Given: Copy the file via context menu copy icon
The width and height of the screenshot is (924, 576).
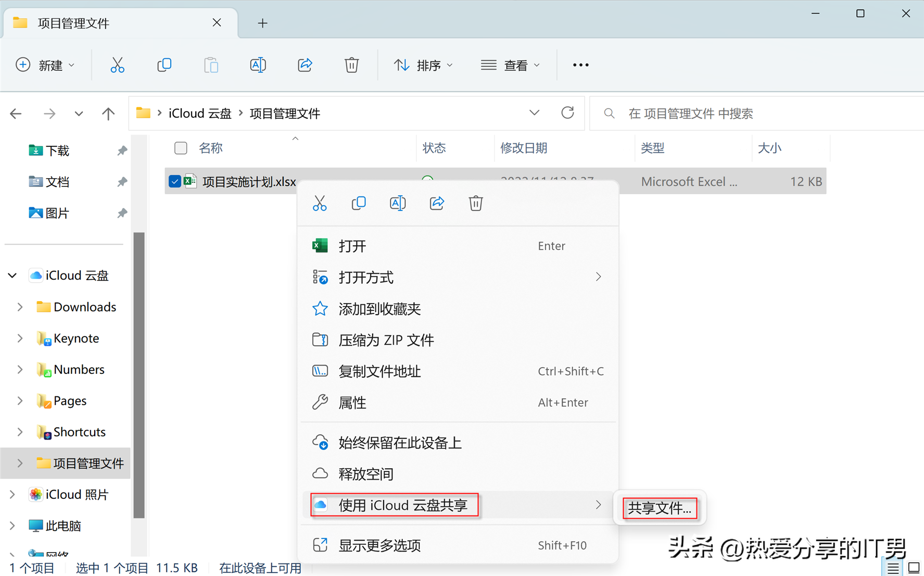Looking at the screenshot, I should 359,203.
